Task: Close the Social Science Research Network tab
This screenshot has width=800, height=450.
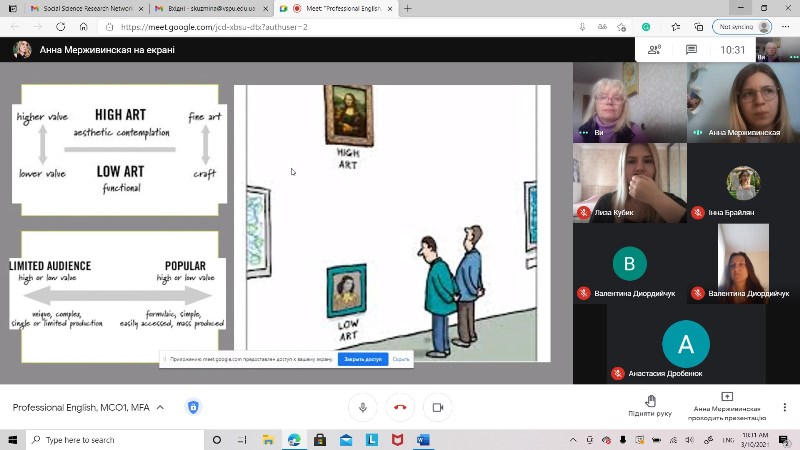Action: tap(141, 9)
